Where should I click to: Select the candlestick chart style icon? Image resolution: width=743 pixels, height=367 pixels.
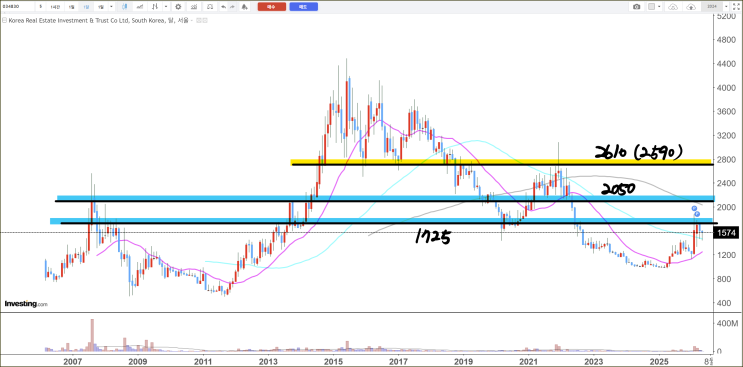coord(124,7)
